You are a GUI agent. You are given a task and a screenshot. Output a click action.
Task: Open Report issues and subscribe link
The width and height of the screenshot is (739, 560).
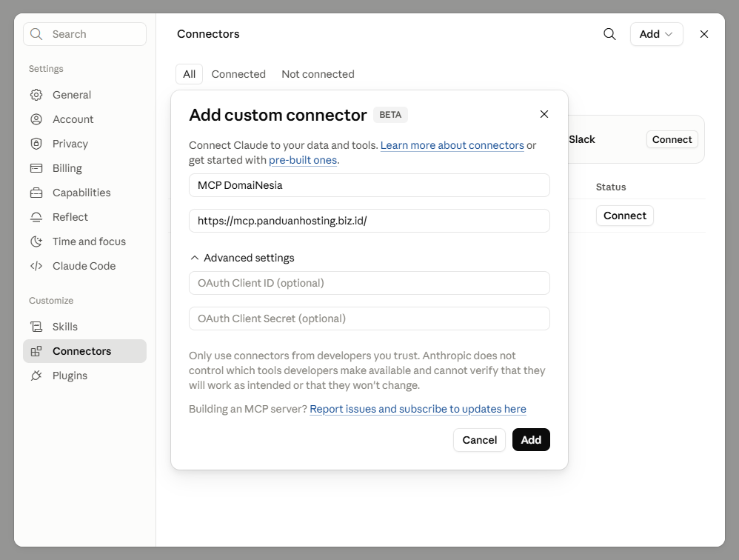pos(418,409)
